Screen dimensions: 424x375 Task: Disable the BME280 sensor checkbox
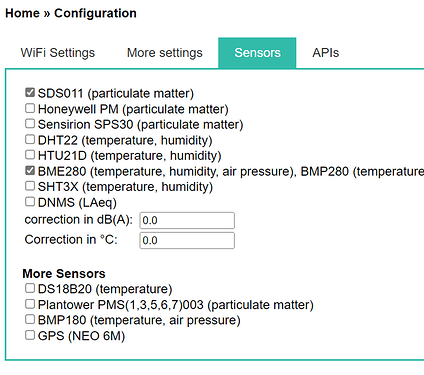[30, 170]
